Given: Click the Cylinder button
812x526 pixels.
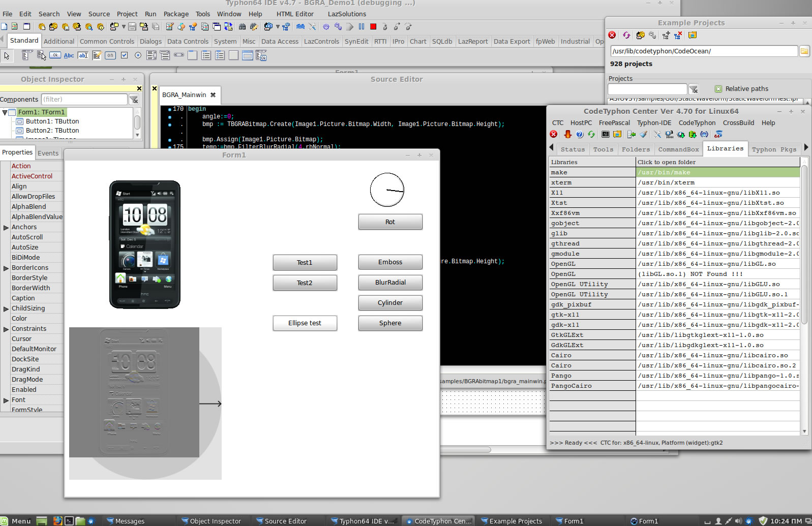Looking at the screenshot, I should pos(390,303).
